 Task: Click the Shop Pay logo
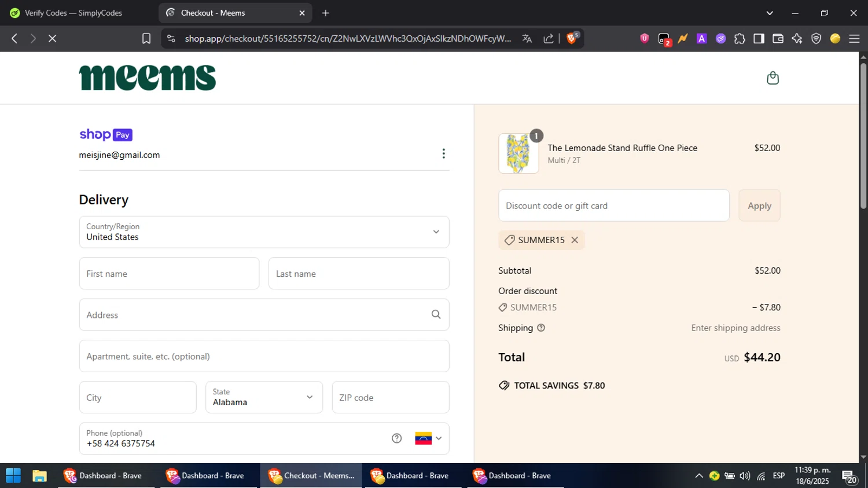(106, 134)
